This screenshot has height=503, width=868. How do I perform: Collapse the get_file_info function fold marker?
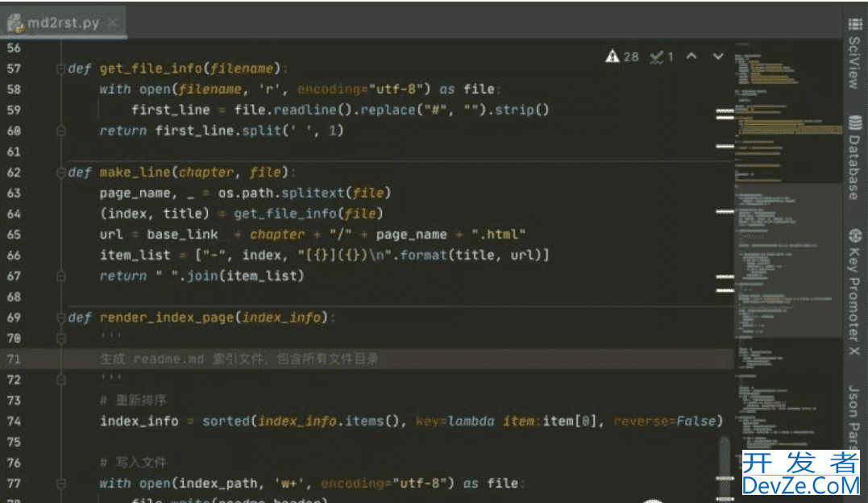point(61,69)
